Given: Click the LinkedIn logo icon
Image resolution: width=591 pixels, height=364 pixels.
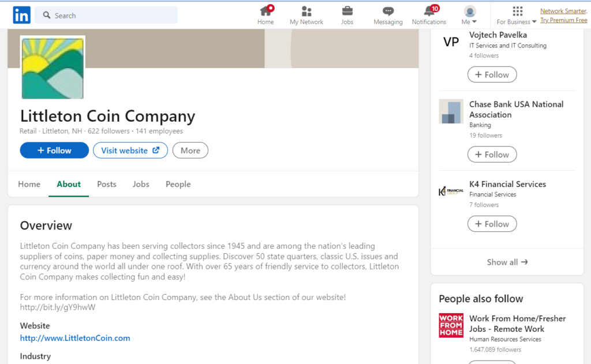Looking at the screenshot, I should pyautogui.click(x=21, y=15).
